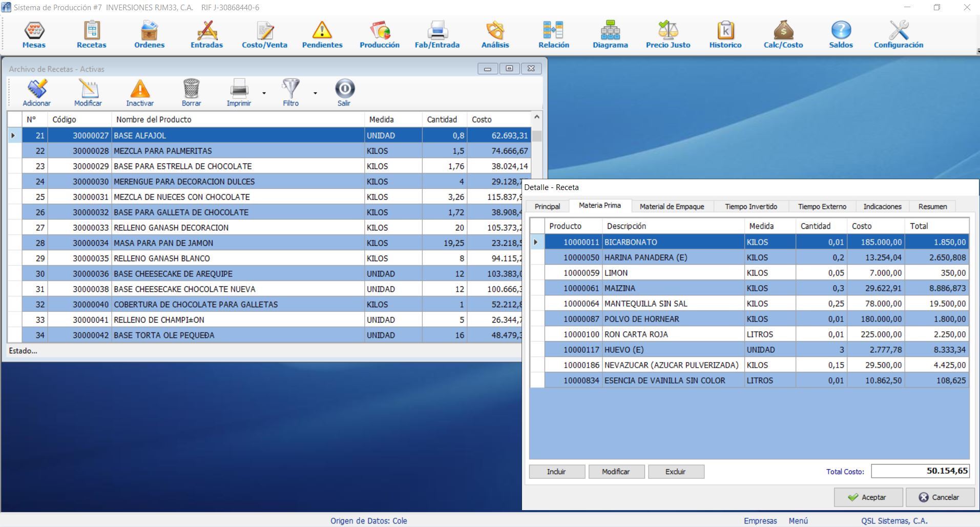
Task: Open the Fab/Entrada printer icon
Action: click(x=437, y=31)
